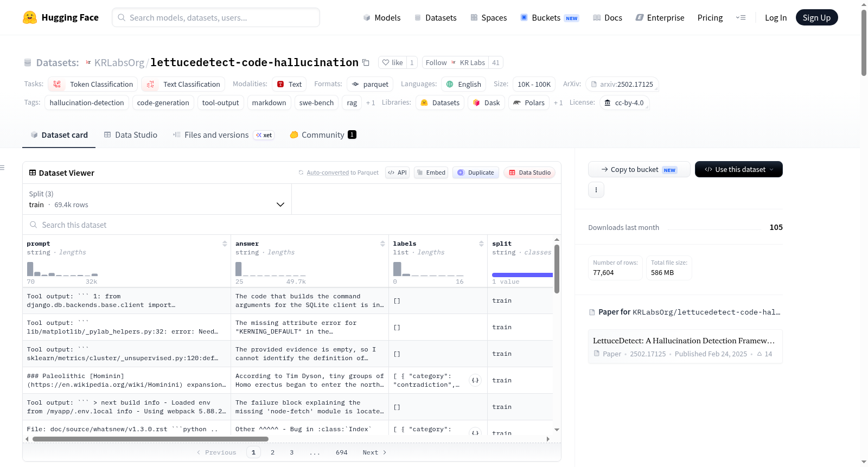Screen dimensions: 868x467
Task: Open Data Studio from viewer header
Action: (x=529, y=172)
